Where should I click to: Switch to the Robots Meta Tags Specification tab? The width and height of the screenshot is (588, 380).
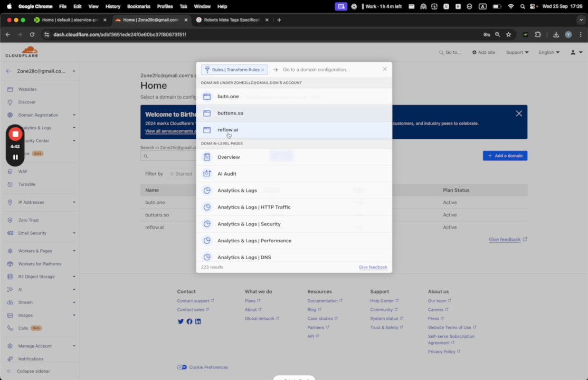click(232, 20)
